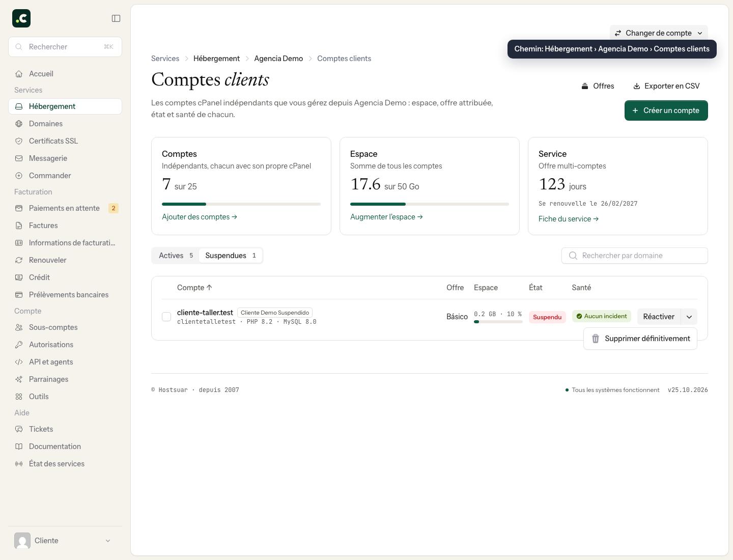Click Exporter en CSV
The image size is (733, 560).
[x=666, y=86]
